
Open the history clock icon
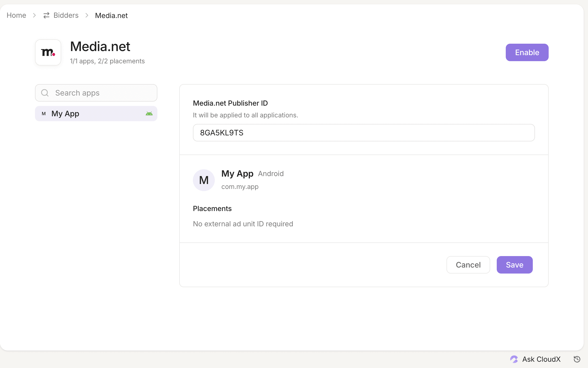tap(577, 359)
